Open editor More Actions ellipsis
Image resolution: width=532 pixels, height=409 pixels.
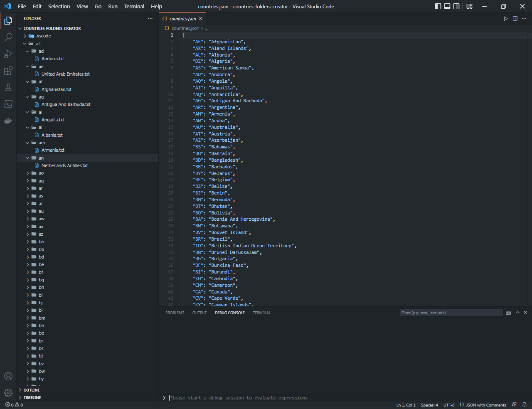[x=524, y=19]
